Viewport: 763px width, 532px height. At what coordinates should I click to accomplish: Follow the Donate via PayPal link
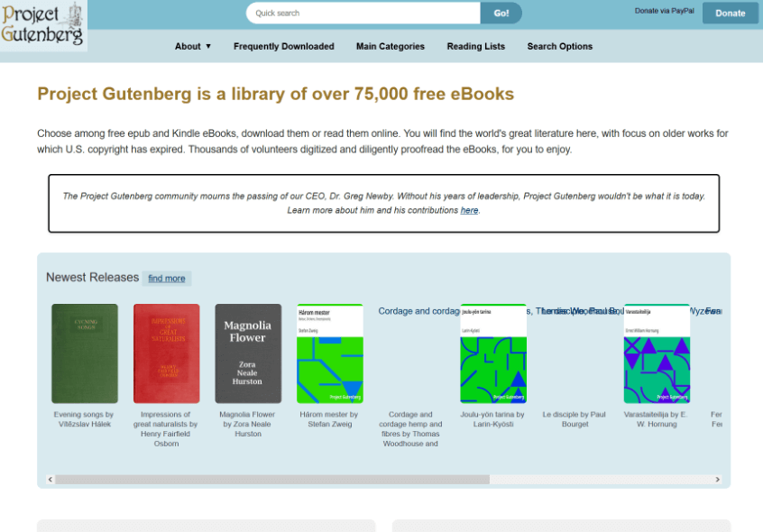coord(664,11)
